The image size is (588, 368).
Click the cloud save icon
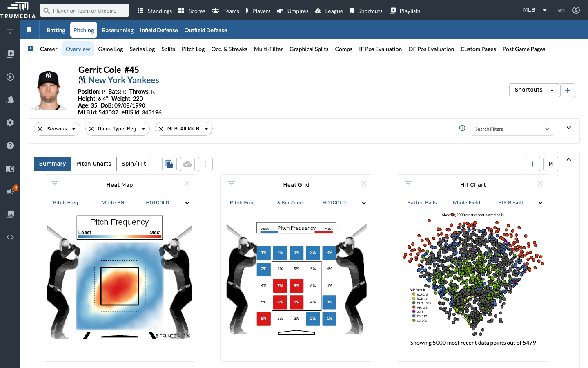187,164
